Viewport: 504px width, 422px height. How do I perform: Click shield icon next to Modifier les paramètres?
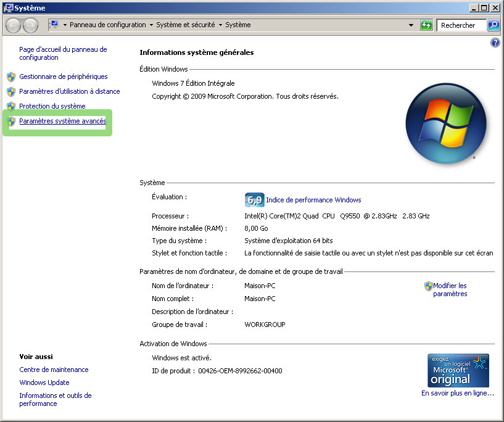(428, 286)
